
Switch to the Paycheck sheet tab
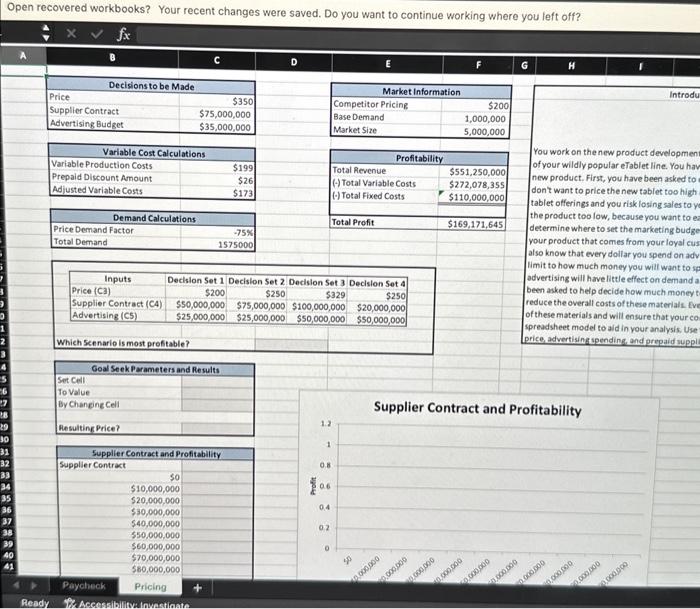coord(84,585)
